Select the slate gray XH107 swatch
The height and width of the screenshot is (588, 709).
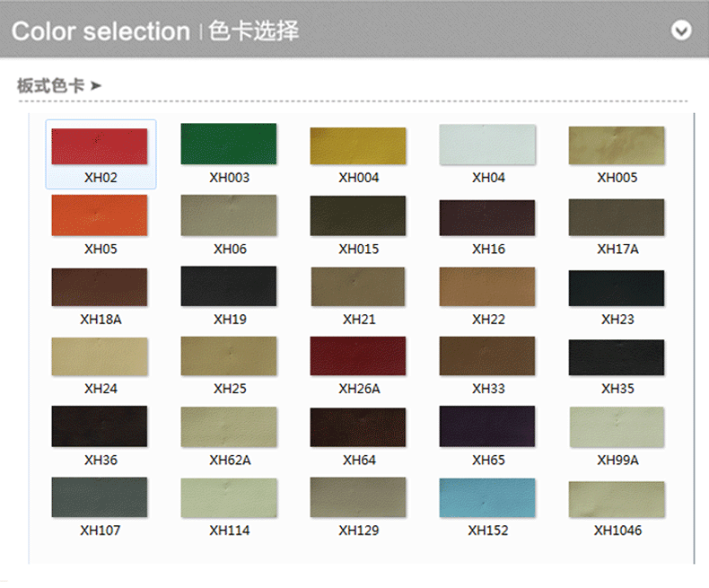tap(100, 497)
